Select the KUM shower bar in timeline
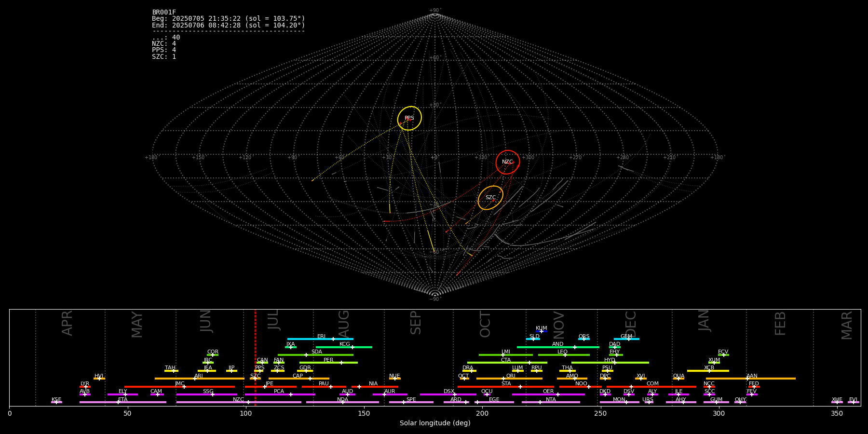The height and width of the screenshot is (434, 868). click(x=542, y=331)
